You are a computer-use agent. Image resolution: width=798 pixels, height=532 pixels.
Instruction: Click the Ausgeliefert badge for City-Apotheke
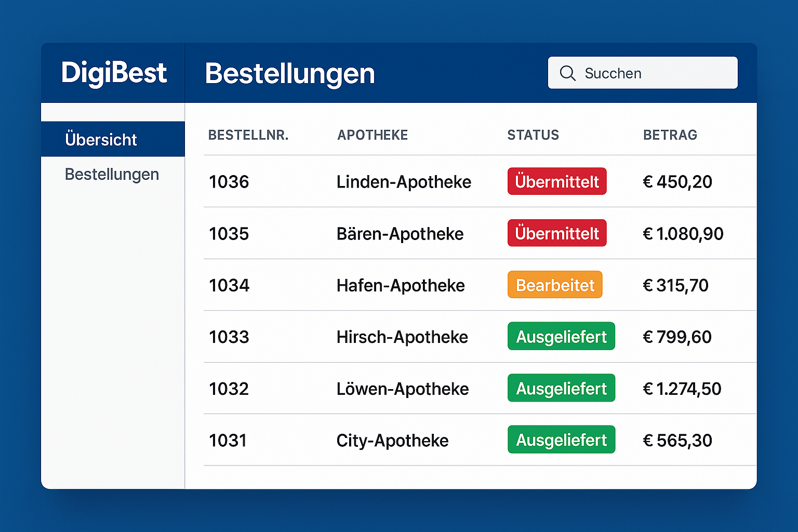[561, 440]
